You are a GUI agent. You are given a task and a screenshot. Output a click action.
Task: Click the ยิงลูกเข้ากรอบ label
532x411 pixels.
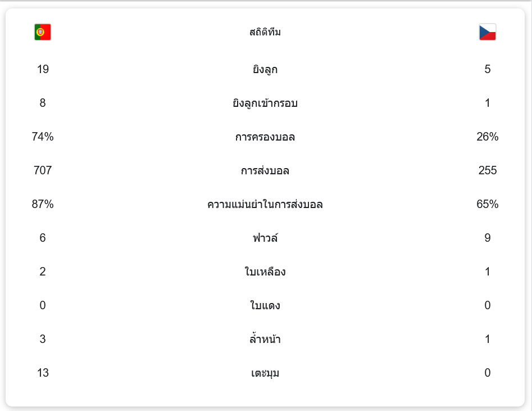pos(265,103)
